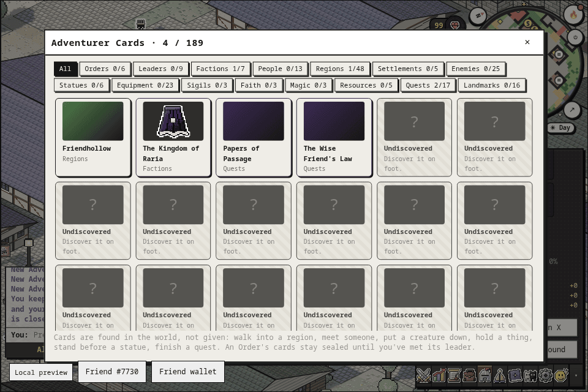Open the smiley face emote icon
Screen dimensions: 588x392
click(561, 375)
